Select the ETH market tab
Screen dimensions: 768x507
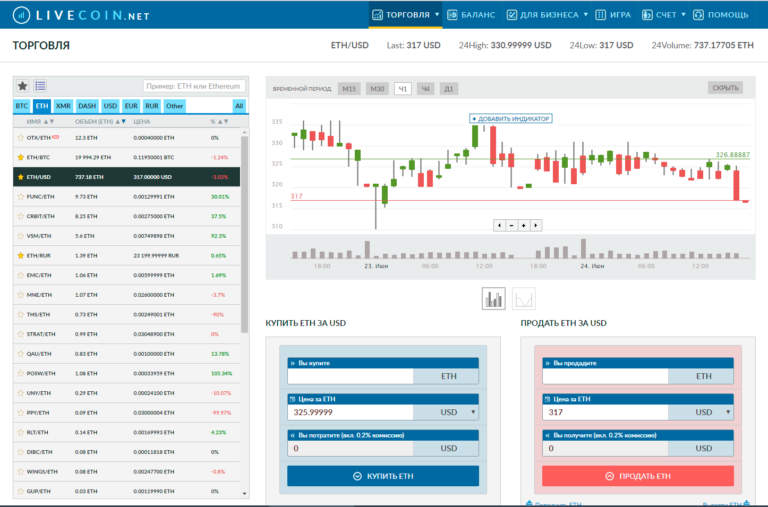(42, 106)
